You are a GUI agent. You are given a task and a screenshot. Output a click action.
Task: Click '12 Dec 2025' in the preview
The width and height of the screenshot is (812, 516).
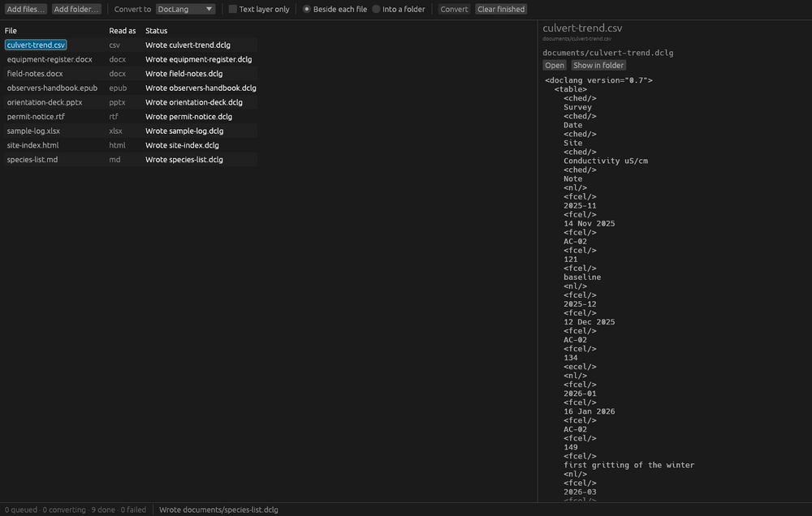pyautogui.click(x=590, y=322)
